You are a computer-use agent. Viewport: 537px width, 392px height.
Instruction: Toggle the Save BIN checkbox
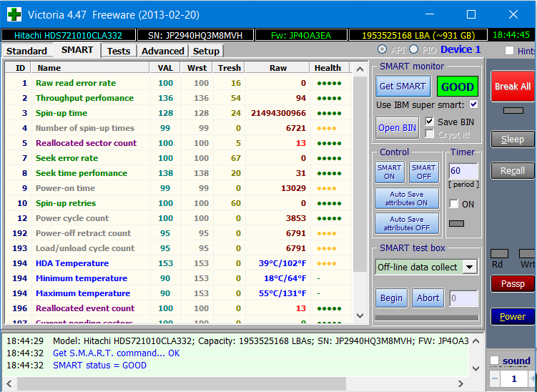pos(430,122)
